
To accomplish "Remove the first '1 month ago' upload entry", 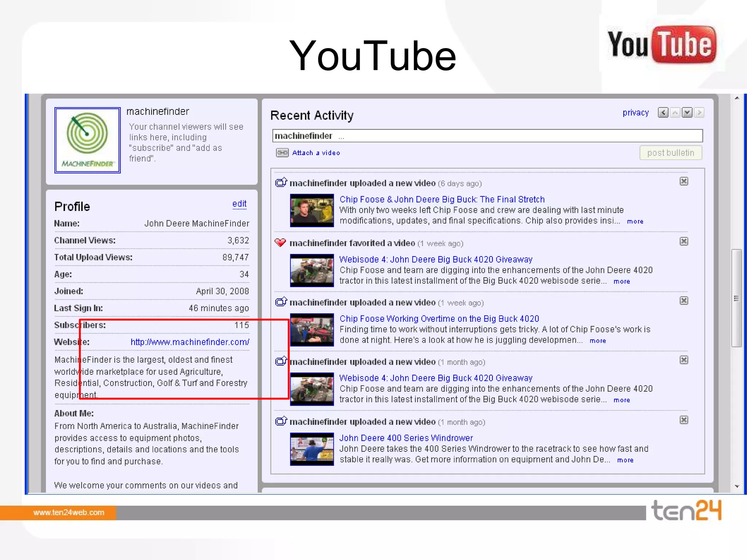I will [684, 360].
